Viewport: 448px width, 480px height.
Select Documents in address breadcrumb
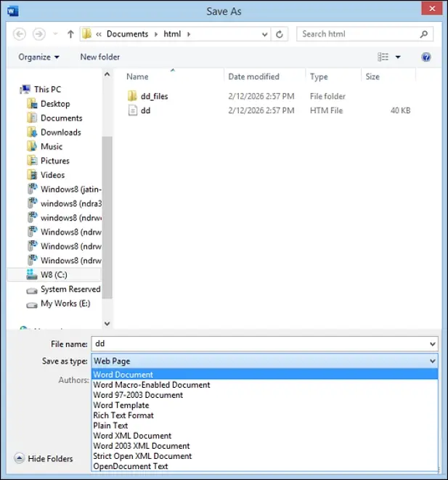click(x=127, y=34)
